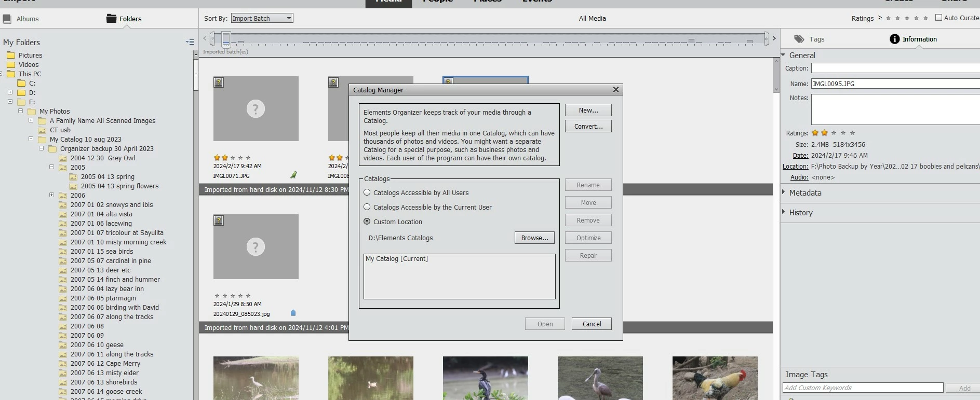Select All Media heading
The image size is (980, 400).
(x=592, y=19)
